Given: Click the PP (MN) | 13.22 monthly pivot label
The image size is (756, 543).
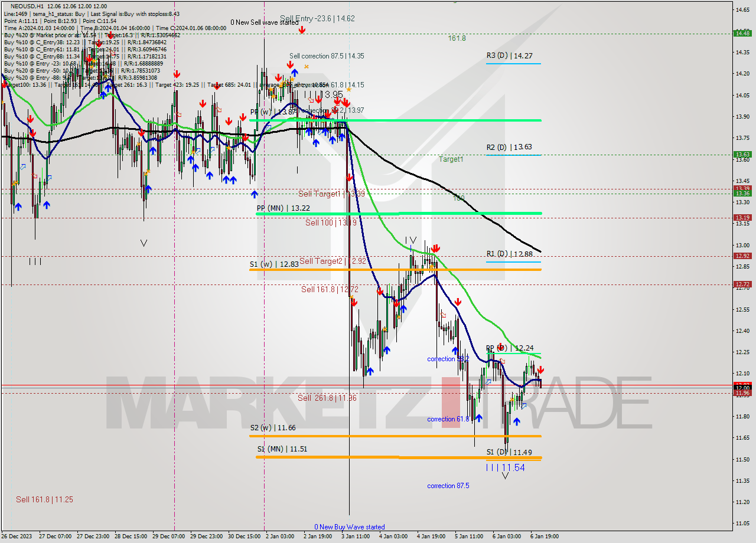Looking at the screenshot, I should [283, 208].
